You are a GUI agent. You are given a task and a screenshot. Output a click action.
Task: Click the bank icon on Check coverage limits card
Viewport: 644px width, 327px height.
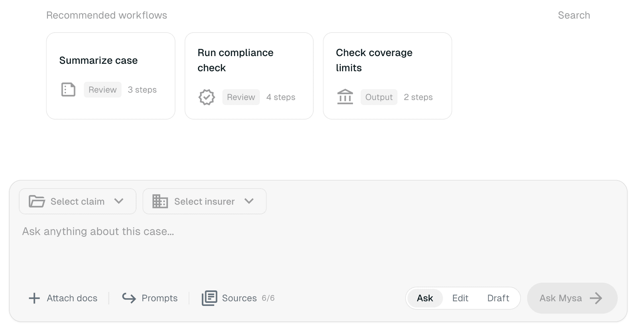point(345,97)
